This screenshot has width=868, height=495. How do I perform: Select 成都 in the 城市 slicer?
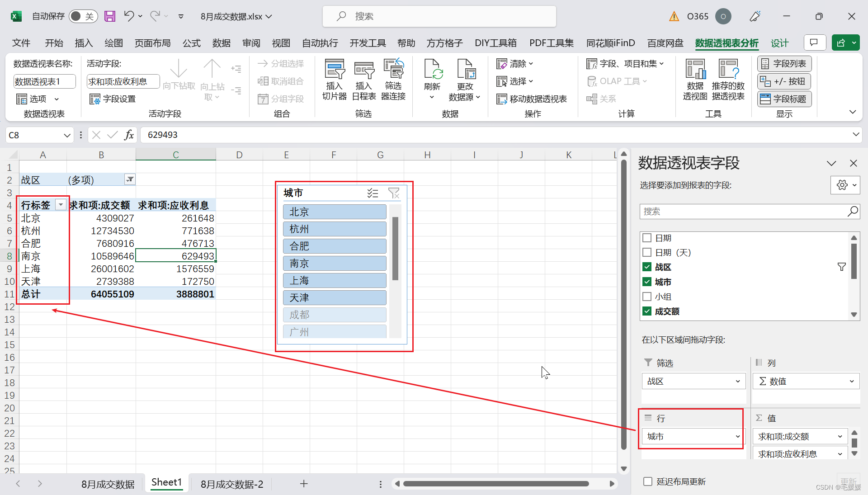pyautogui.click(x=335, y=315)
